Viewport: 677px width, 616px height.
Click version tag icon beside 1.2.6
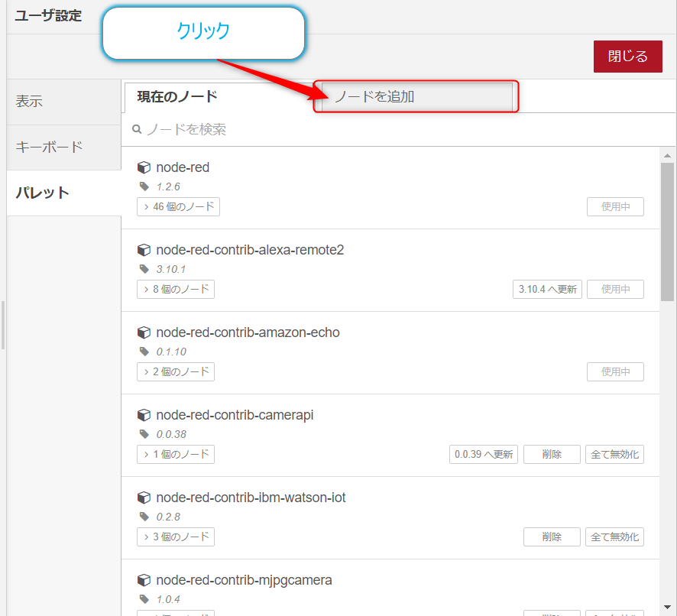(x=144, y=186)
